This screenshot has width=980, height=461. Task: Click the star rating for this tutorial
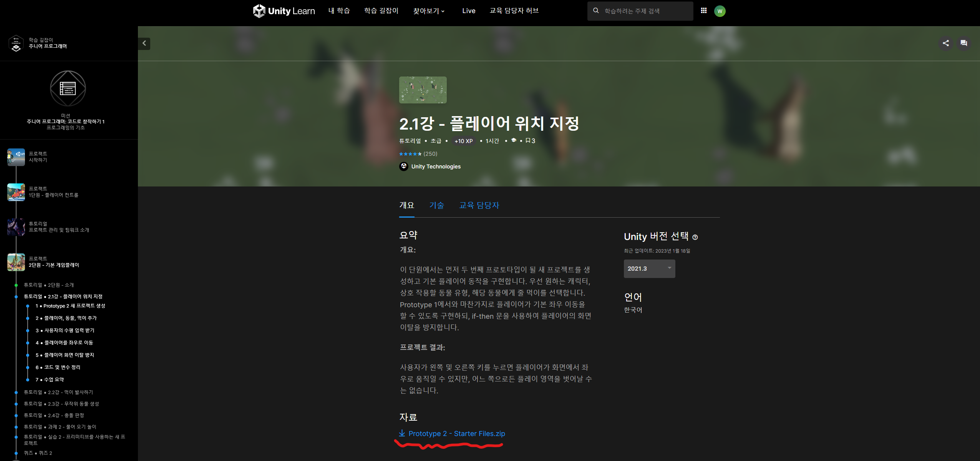click(410, 154)
